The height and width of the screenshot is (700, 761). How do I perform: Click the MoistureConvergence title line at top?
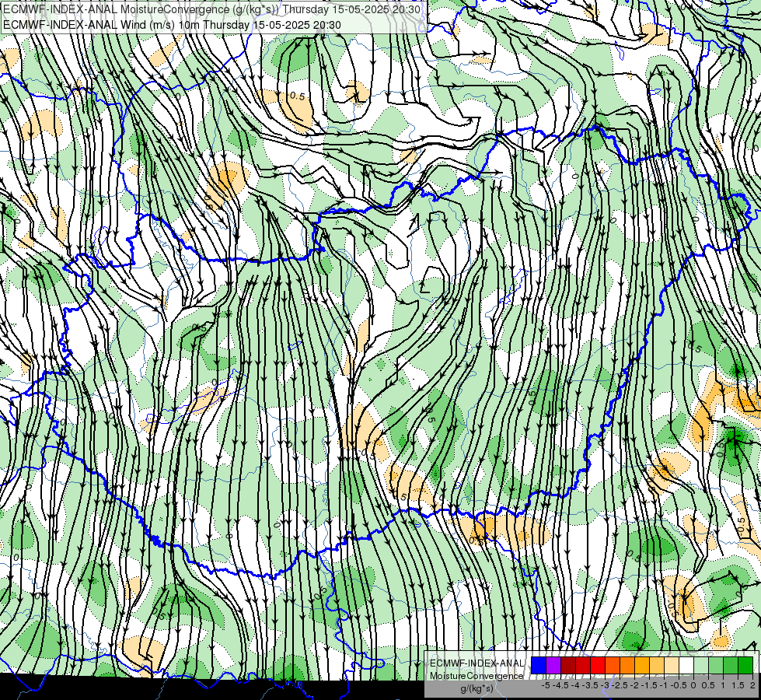211,9
